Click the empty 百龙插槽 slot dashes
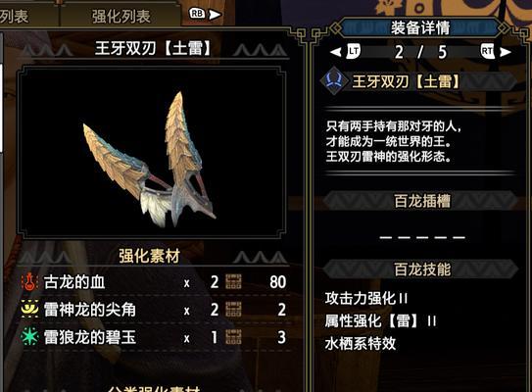Screen dimensions: 532x392 coord(422,237)
